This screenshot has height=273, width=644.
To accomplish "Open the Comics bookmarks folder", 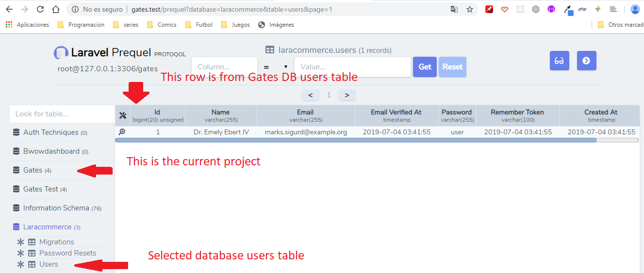I will pos(162,25).
